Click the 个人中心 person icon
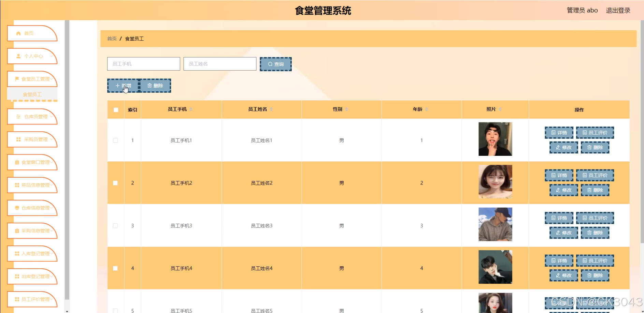The image size is (644, 313). [18, 56]
